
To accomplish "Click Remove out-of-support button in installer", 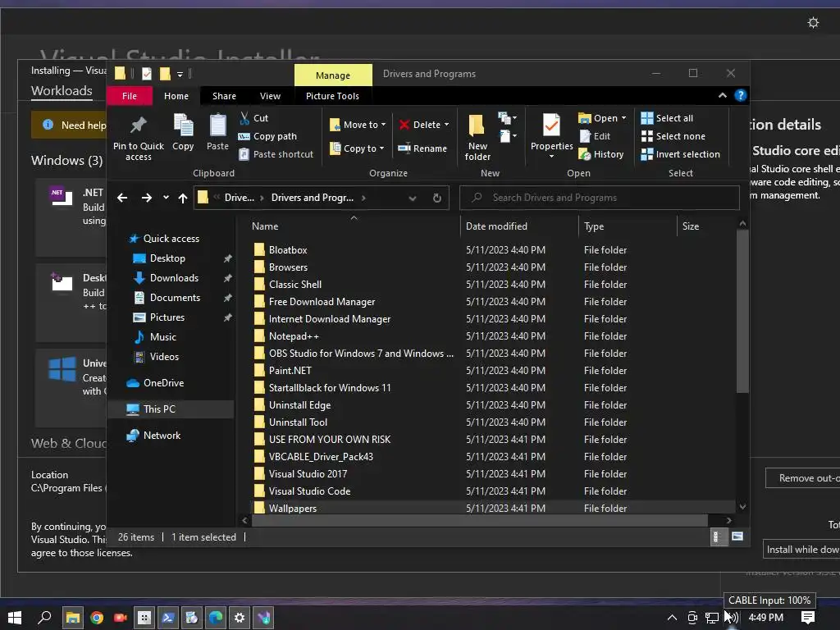I will [802, 478].
